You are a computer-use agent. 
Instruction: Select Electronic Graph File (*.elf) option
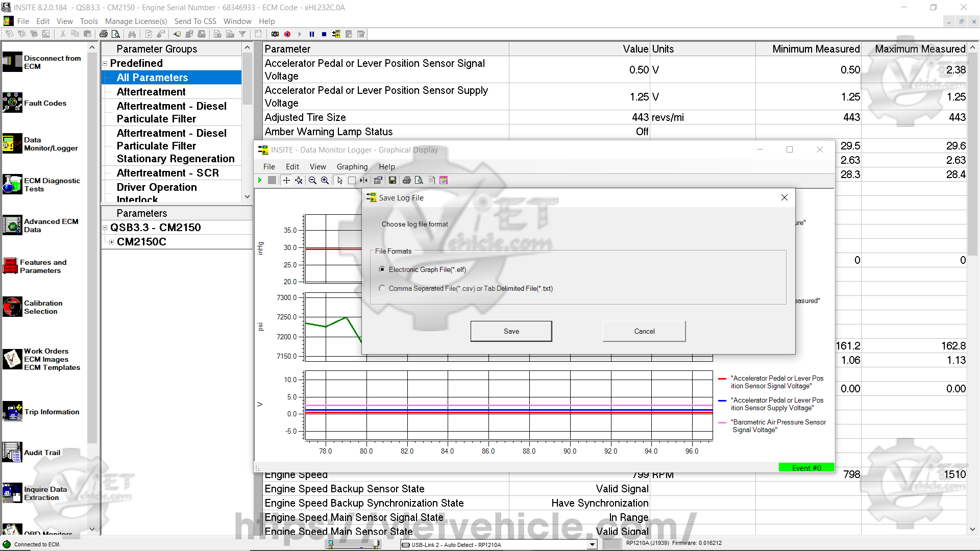pyautogui.click(x=382, y=269)
